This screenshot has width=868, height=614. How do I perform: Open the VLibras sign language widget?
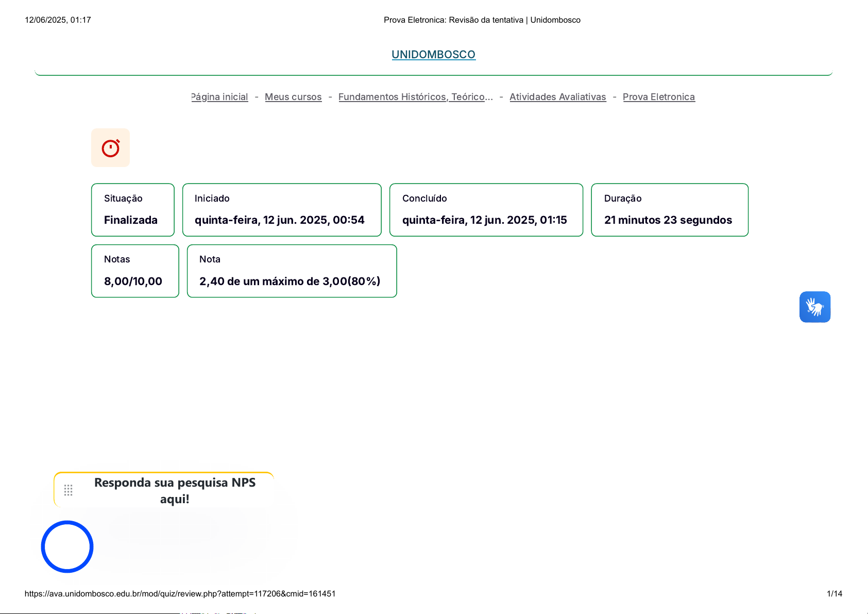(814, 307)
